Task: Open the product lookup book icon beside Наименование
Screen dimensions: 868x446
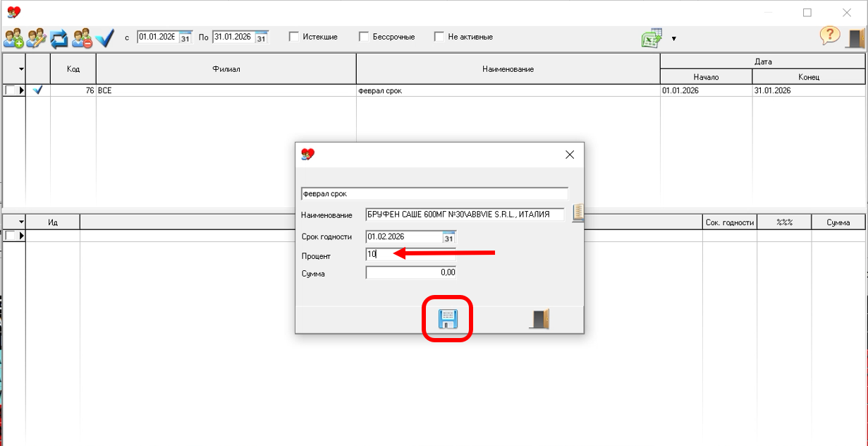Action: coord(578,213)
